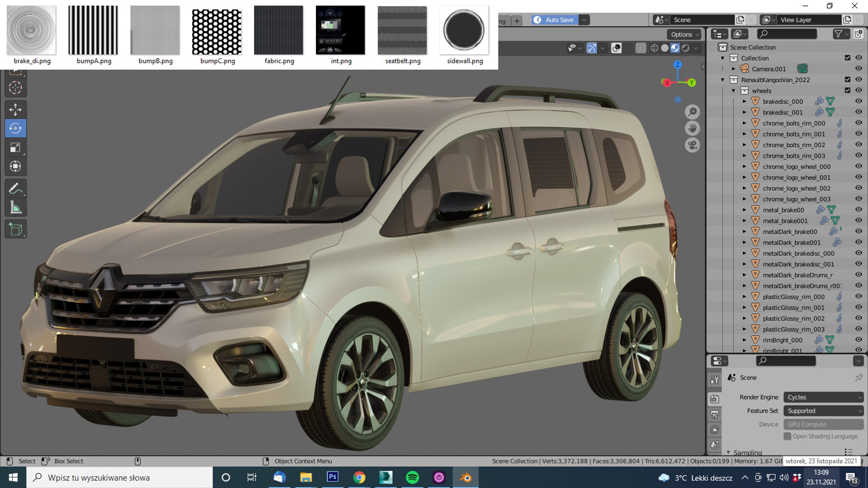Activate the Add Cube tool
The width and height of the screenshot is (868, 488).
point(15,229)
